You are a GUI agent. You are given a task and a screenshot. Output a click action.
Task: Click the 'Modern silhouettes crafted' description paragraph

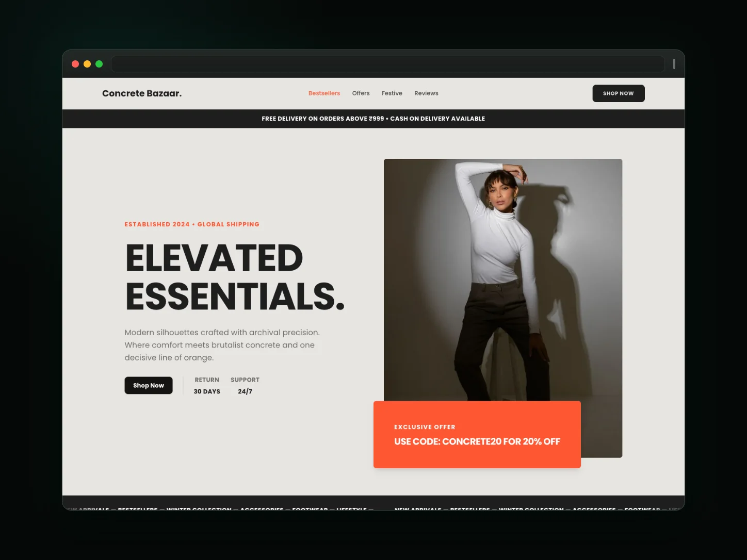222,345
